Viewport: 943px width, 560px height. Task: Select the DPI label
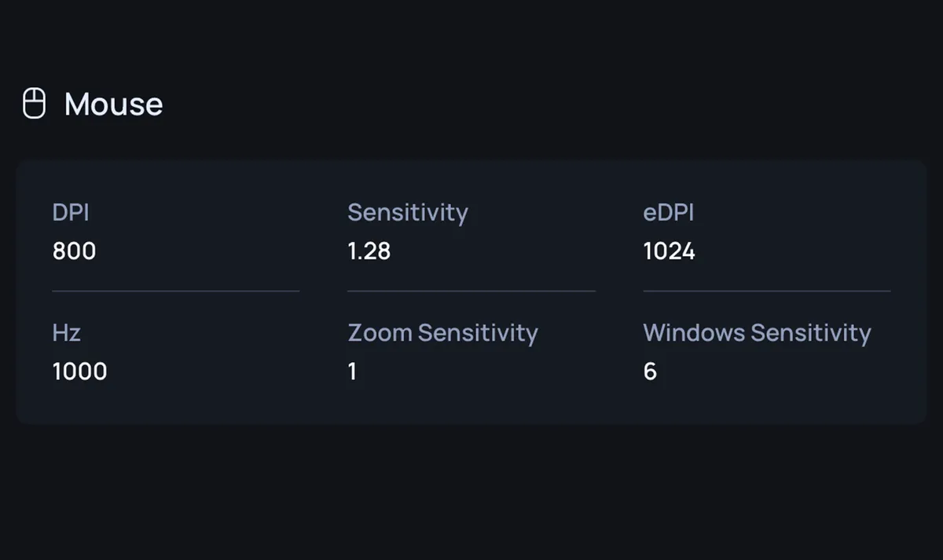pos(71,212)
